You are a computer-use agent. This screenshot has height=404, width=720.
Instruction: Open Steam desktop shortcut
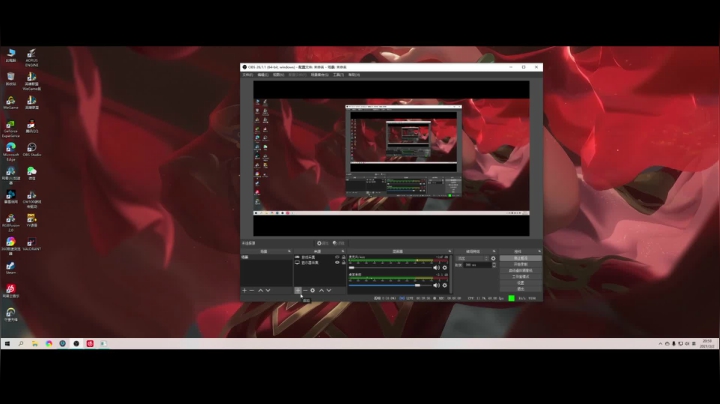(11, 268)
